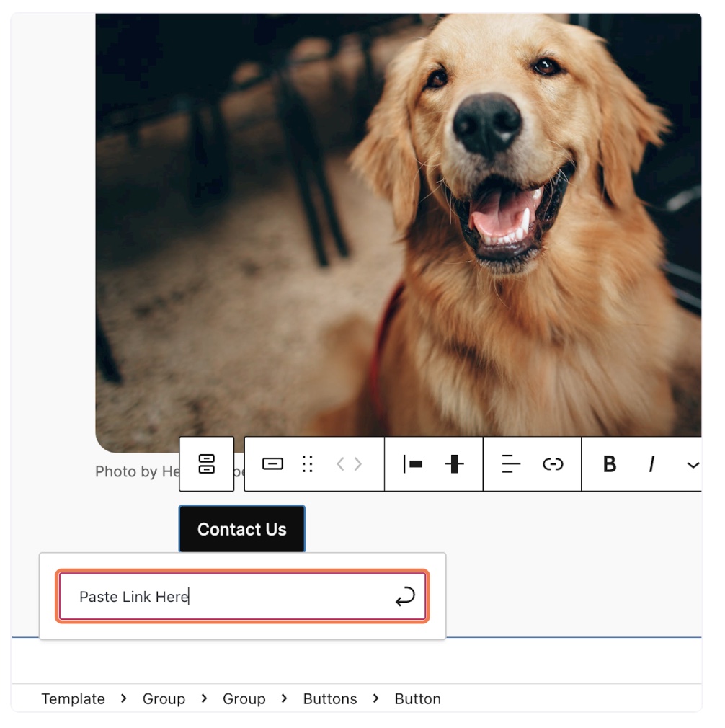Open the vertical alignment control
Viewport: 725px width, 728px height.
coord(454,463)
